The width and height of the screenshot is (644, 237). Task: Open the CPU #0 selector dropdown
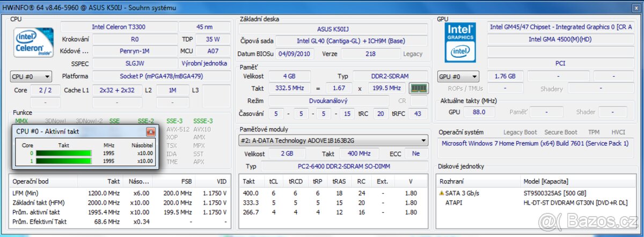tap(31, 77)
